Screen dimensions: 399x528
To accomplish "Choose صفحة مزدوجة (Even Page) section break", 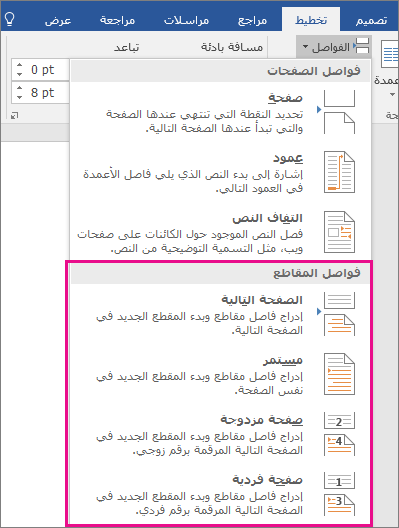I will point(221,434).
